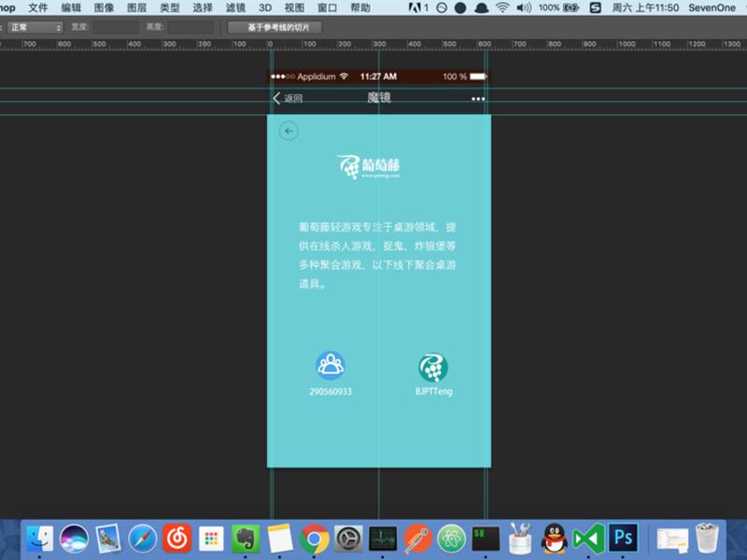Open Google Chrome in the Dock
Screen dimensions: 747x560
coord(314,539)
